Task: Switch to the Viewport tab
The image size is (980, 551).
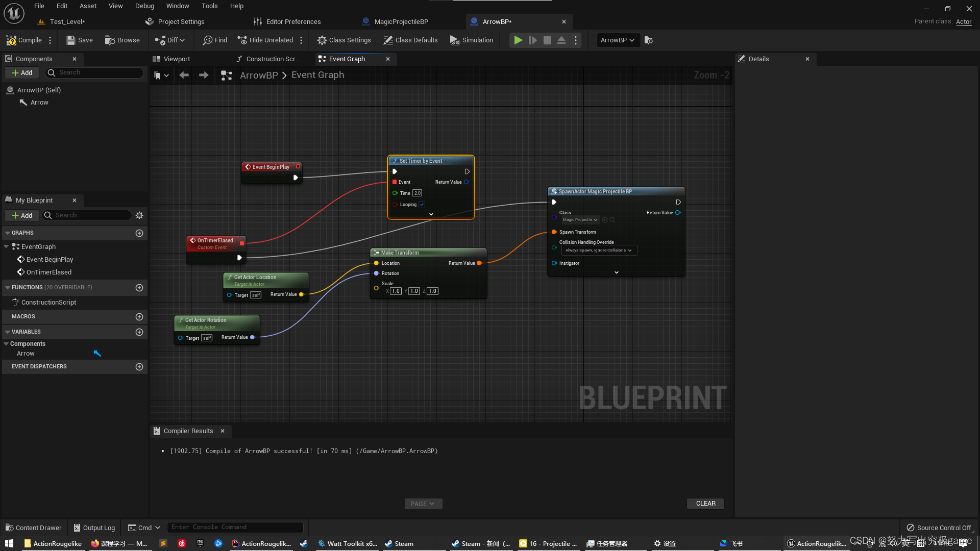Action: [x=176, y=59]
